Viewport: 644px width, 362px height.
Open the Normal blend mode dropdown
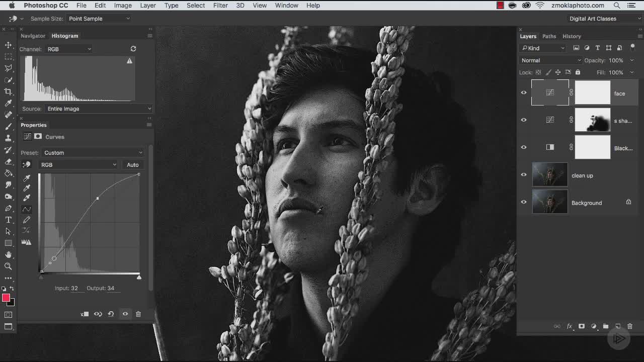click(x=550, y=60)
